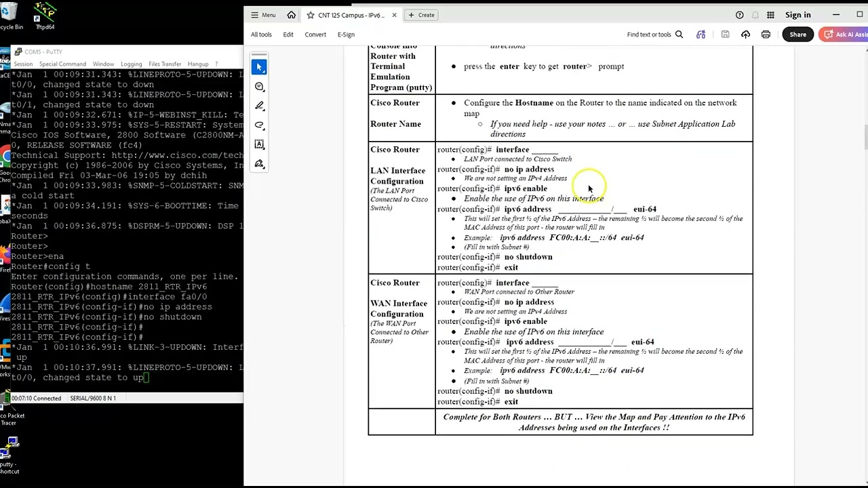
Task: Click the SERIAL/9600 8 N 1 status text
Action: click(x=93, y=399)
